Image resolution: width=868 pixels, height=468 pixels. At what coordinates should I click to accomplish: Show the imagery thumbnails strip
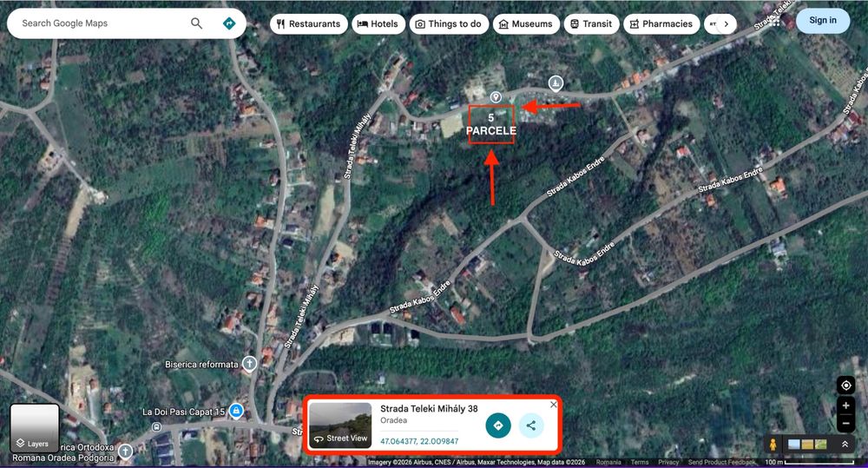tap(807, 445)
